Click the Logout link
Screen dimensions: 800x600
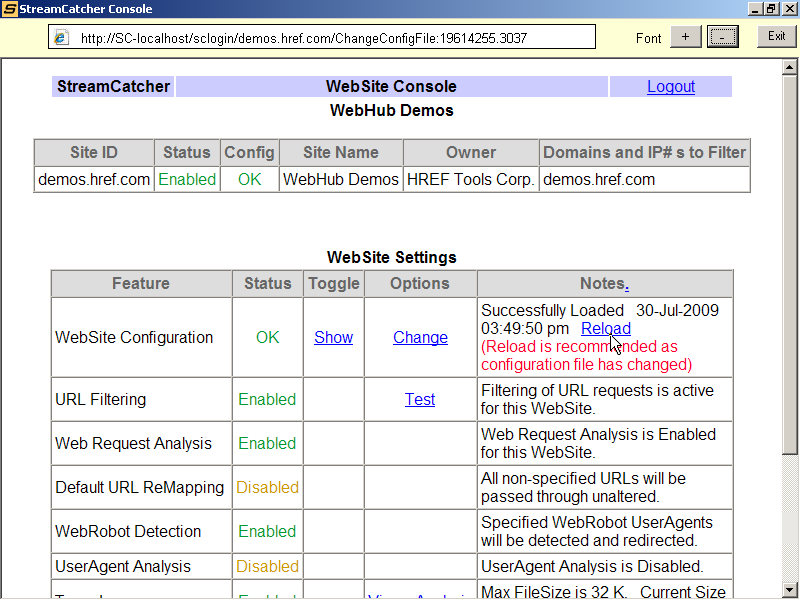tap(671, 86)
